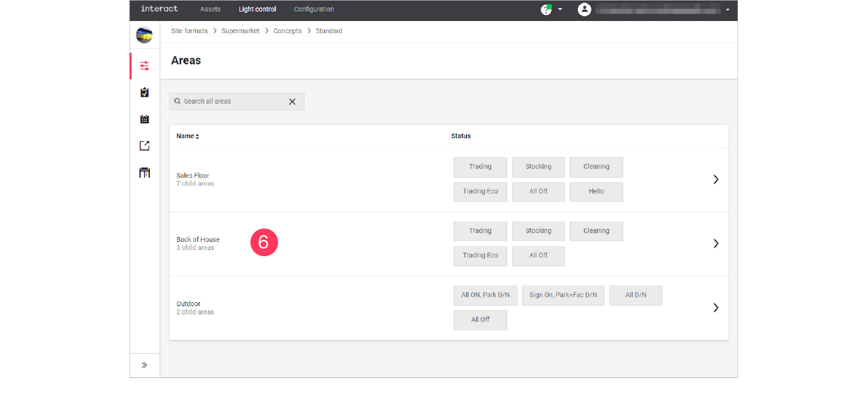Select the light control sliders icon in sidebar
The height and width of the screenshot is (395, 868).
tap(144, 66)
